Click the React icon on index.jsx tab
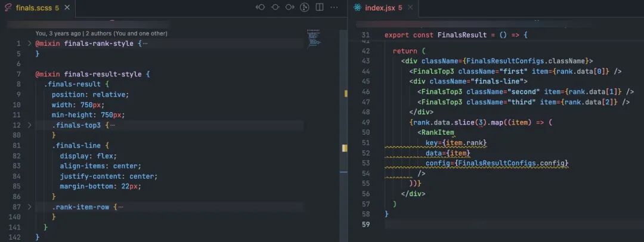644x242 pixels. tap(357, 8)
